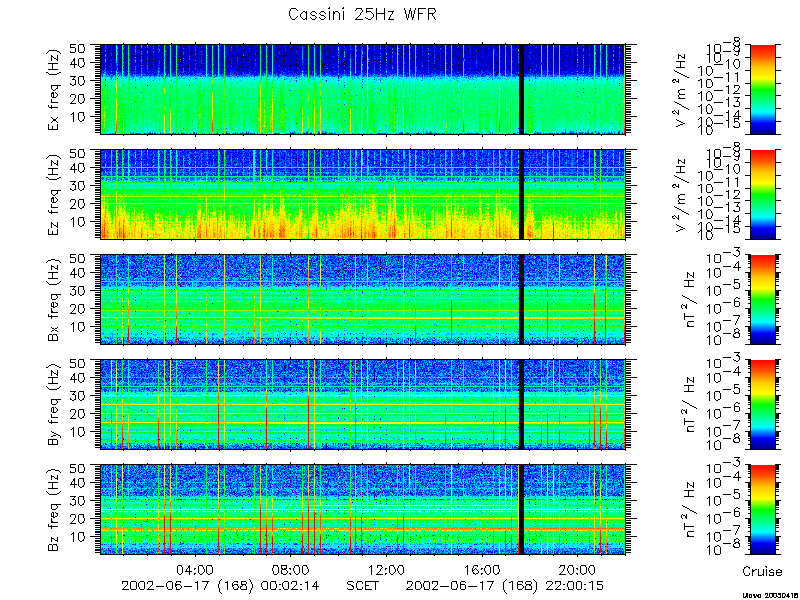Click the nT²/Hz unit label of the By color bar

689,405
